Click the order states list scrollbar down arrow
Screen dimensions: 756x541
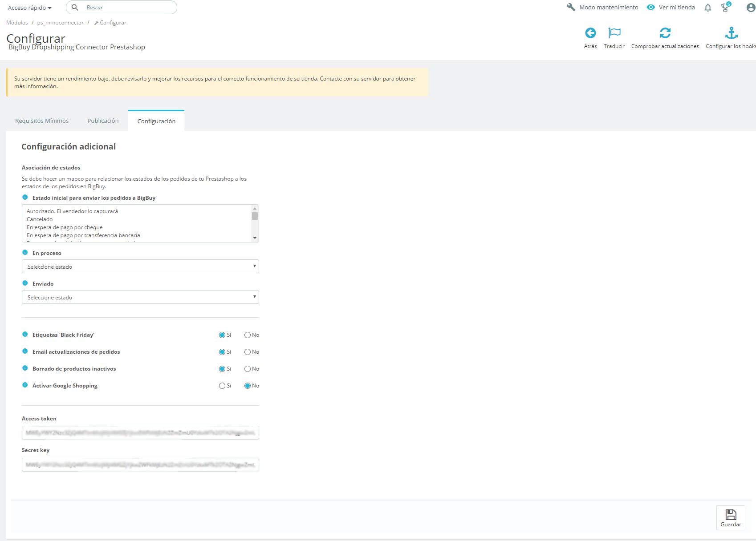[255, 238]
